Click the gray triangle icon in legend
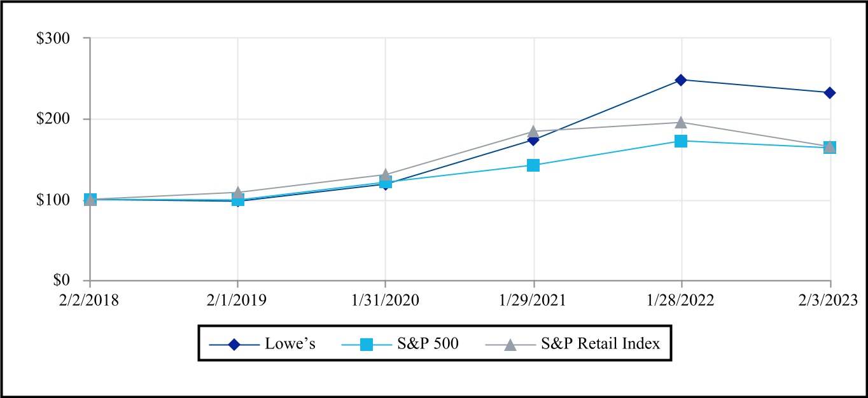The width and height of the screenshot is (868, 398). pos(510,344)
